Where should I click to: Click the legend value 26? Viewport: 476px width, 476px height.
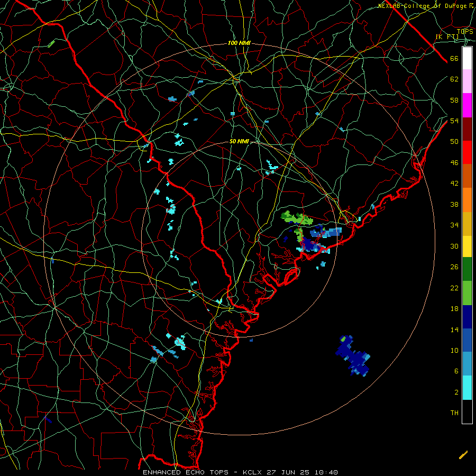coord(454,267)
